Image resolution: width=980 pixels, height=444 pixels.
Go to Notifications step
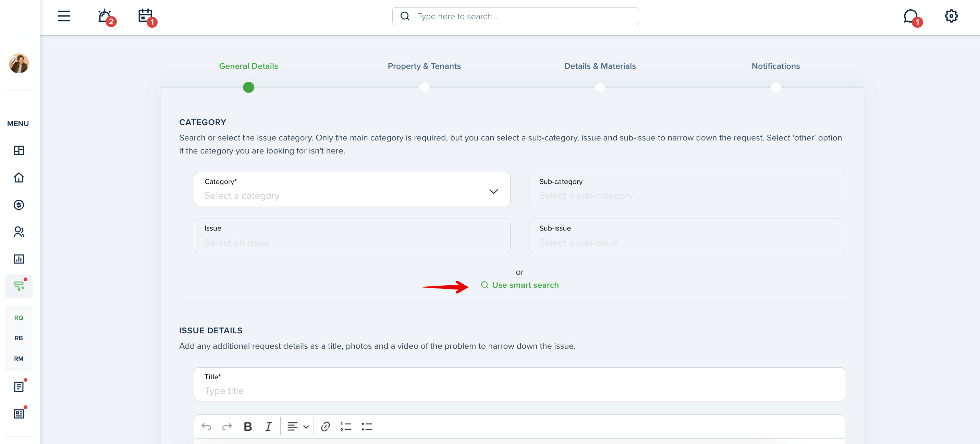point(776,66)
